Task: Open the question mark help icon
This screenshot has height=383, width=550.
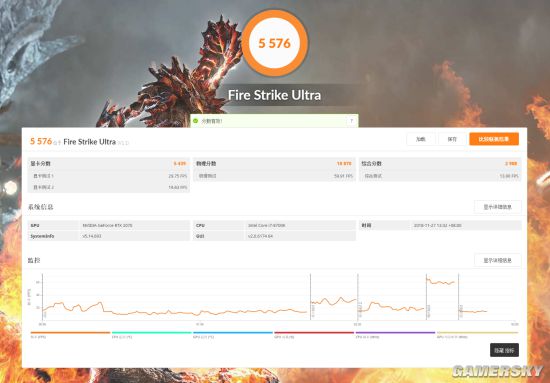Action: (x=351, y=121)
